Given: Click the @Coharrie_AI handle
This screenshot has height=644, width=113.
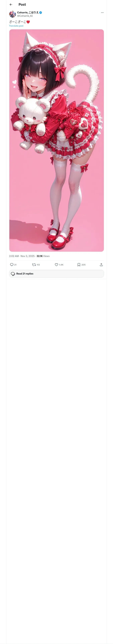Looking at the screenshot, I should [x=25, y=16].
